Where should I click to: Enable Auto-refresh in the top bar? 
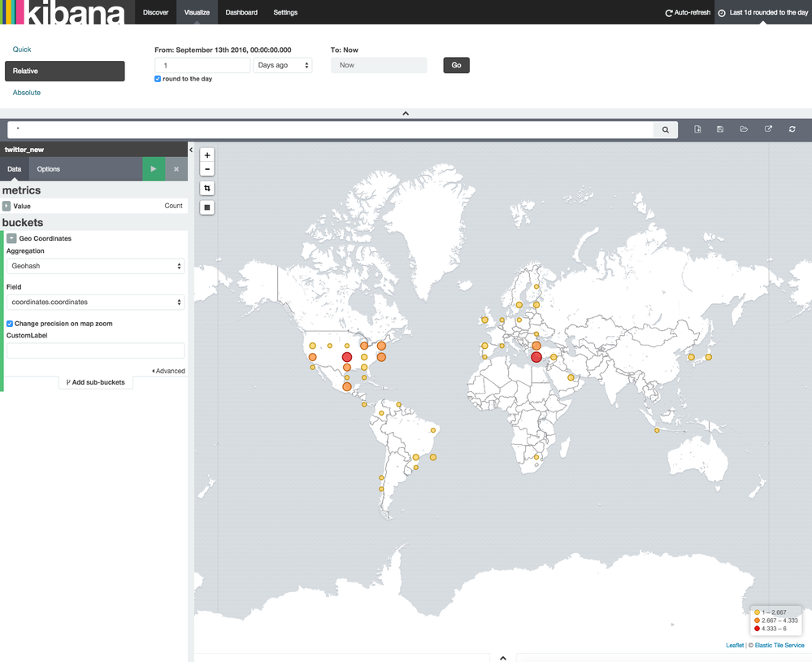[688, 12]
